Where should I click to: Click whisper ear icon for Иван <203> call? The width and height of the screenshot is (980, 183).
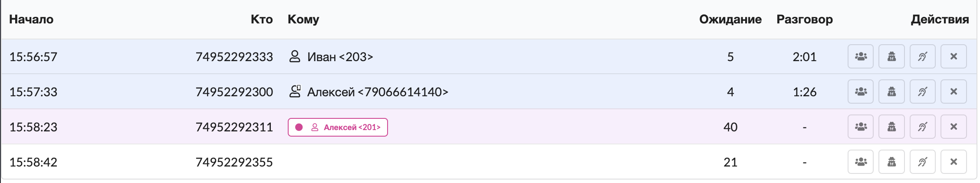923,57
